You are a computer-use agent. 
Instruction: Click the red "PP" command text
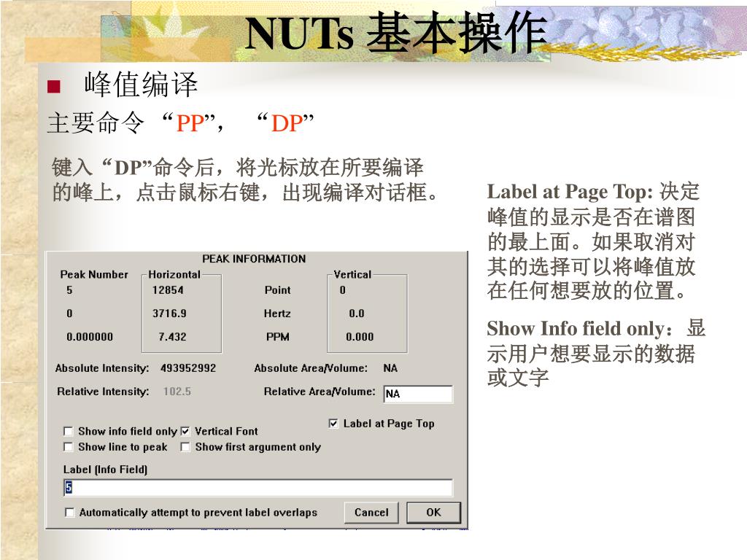tap(190, 122)
